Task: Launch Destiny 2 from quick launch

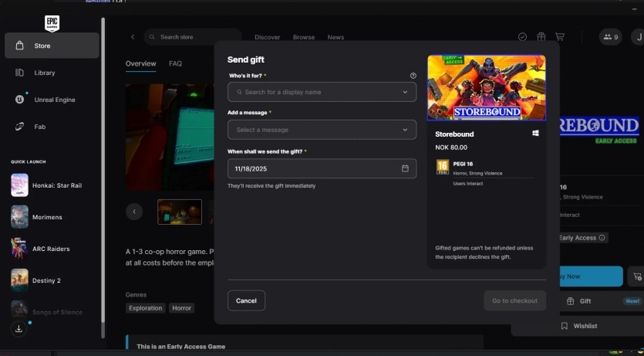Action: point(52,280)
